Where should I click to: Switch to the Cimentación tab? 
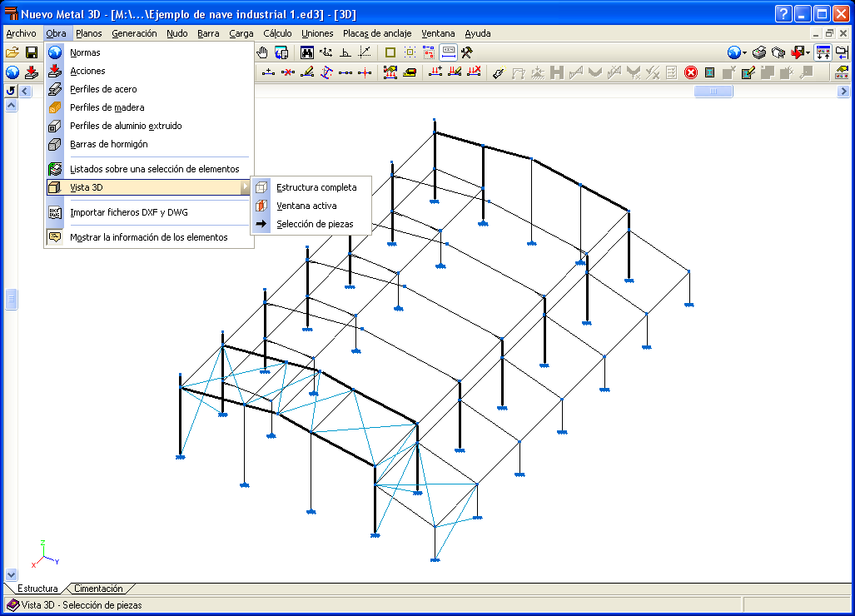99,589
